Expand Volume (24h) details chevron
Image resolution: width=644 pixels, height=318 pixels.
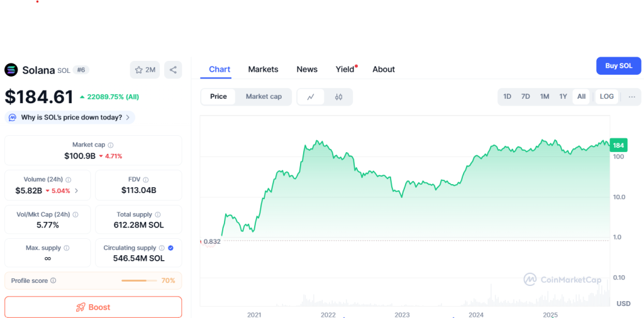click(77, 190)
